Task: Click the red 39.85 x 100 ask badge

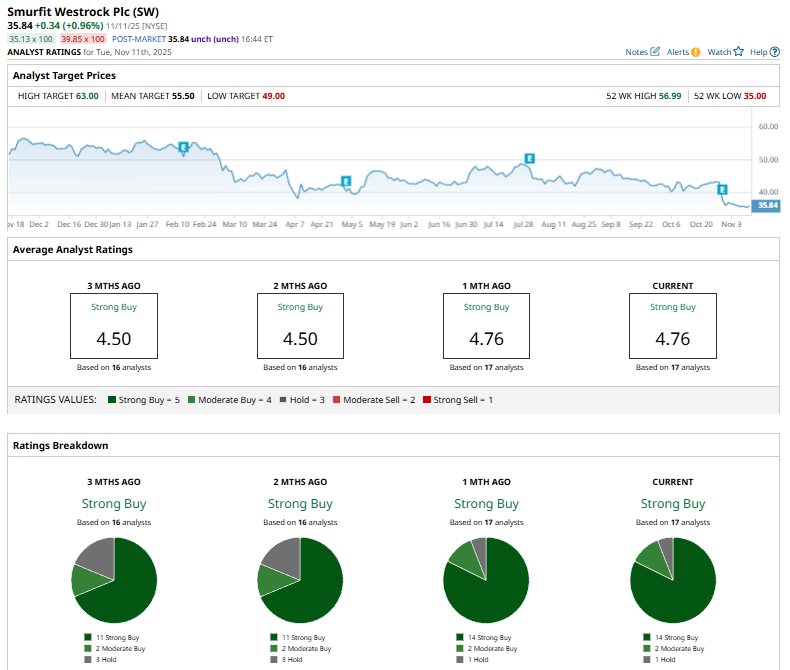Action: (81, 38)
